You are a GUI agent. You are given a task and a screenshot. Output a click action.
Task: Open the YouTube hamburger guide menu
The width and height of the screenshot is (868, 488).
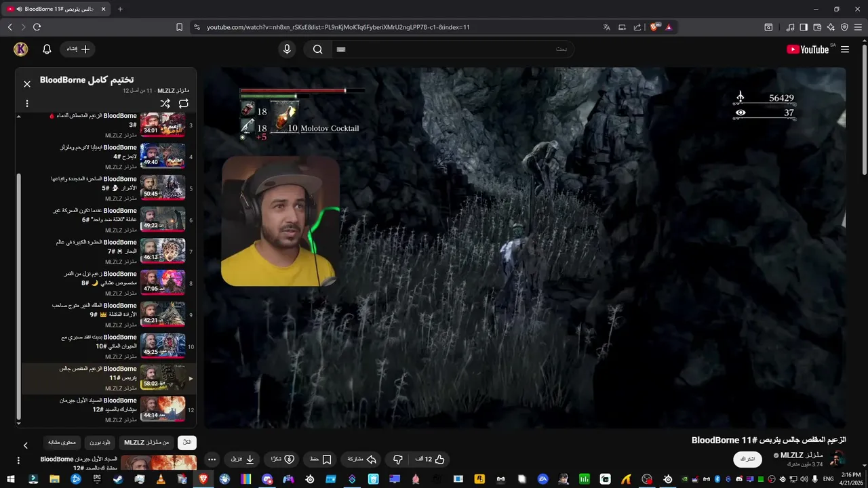tap(845, 49)
